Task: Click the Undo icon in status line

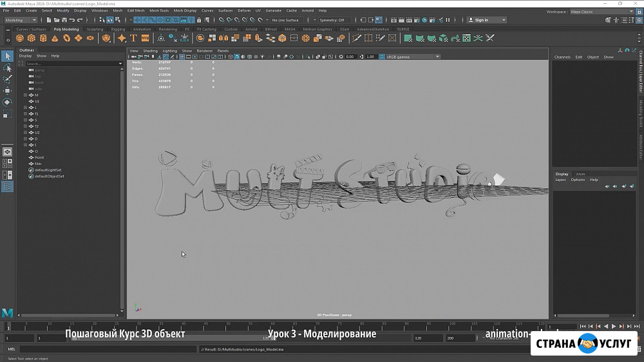Action: (x=72, y=20)
